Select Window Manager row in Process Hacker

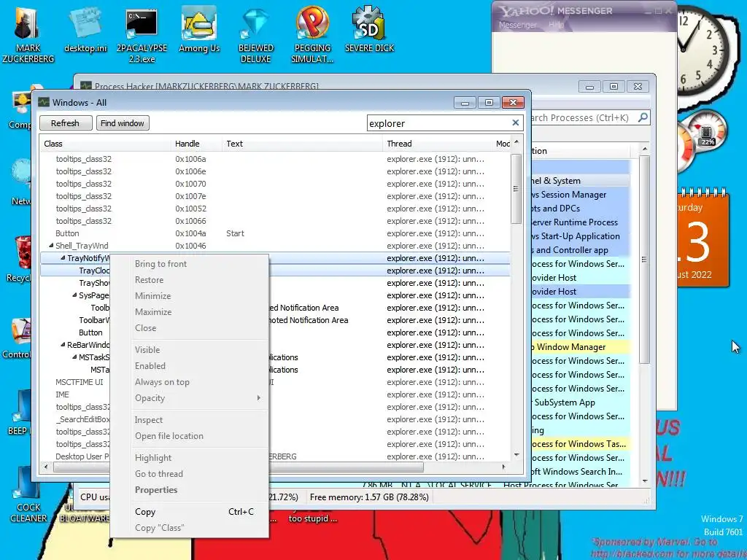580,347
